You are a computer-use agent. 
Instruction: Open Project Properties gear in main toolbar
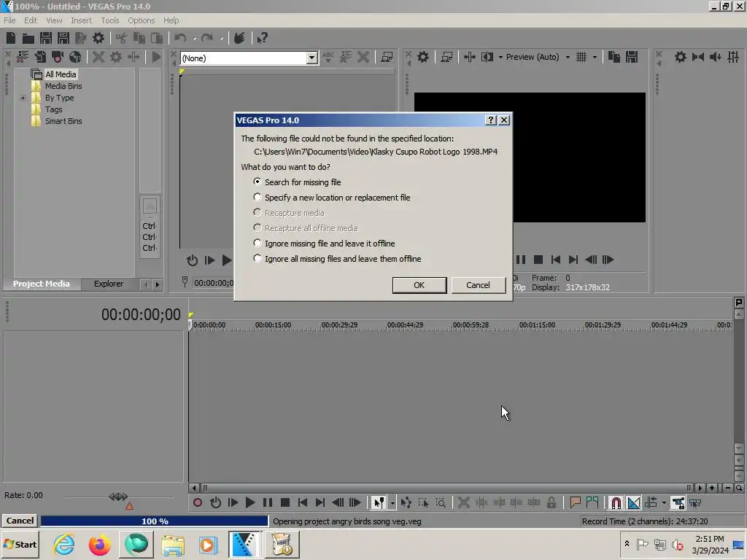pyautogui.click(x=98, y=38)
